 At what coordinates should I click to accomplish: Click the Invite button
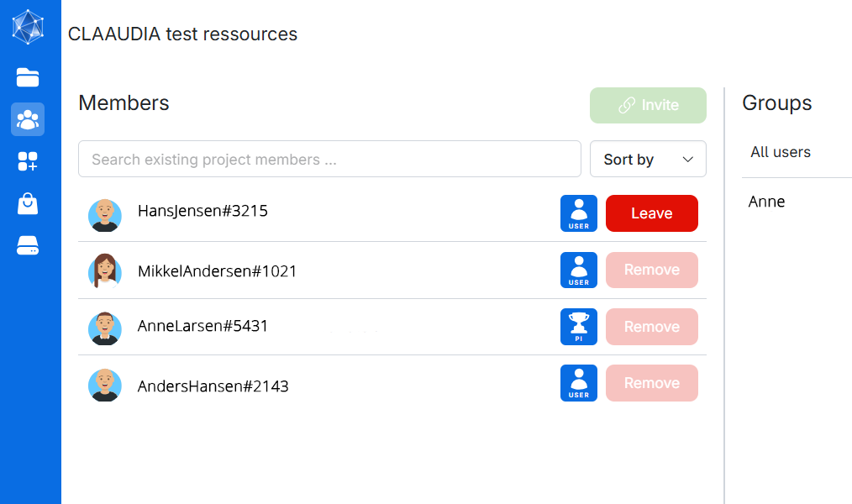pyautogui.click(x=648, y=106)
